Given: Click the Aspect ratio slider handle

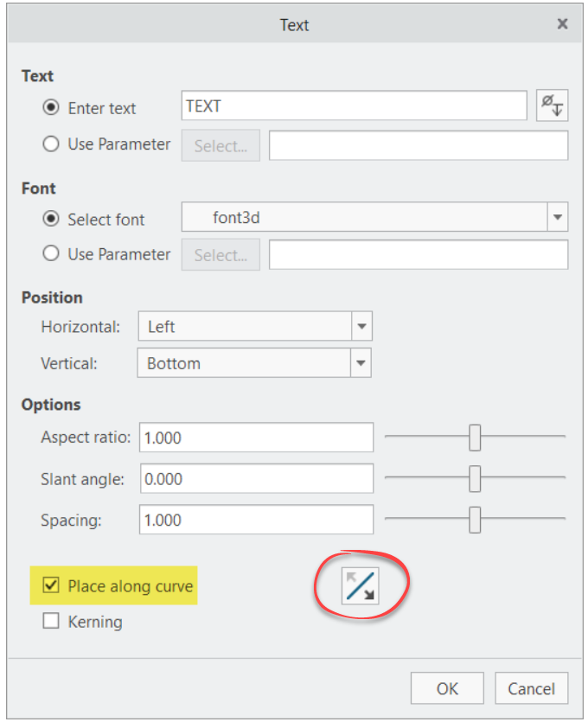Looking at the screenshot, I should pyautogui.click(x=474, y=438).
